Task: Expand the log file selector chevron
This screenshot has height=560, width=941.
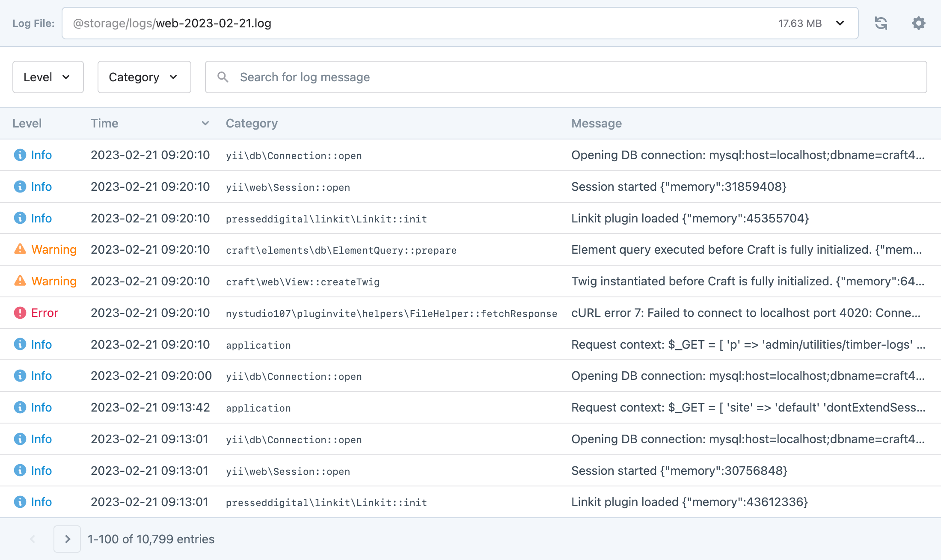Action: click(x=840, y=23)
